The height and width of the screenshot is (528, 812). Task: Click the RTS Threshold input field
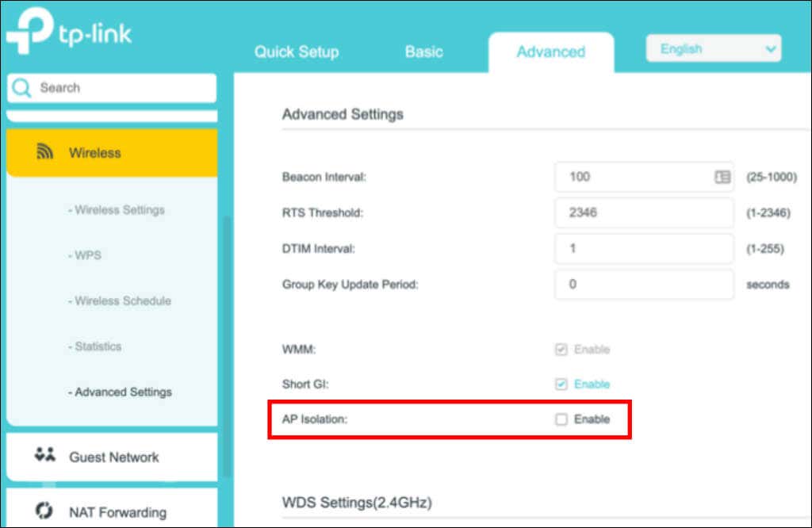[x=643, y=213]
